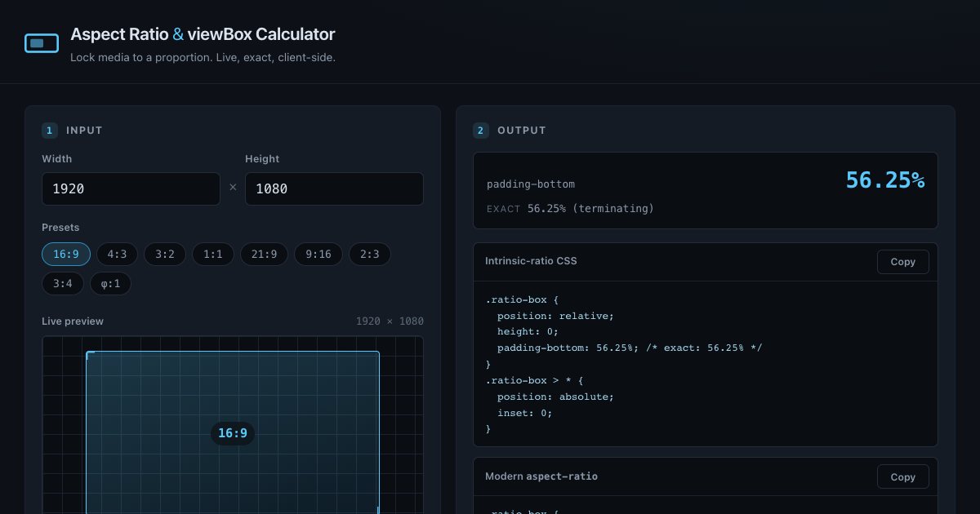
Task: Copy the Modern aspect-ratio snippet
Action: coord(903,477)
